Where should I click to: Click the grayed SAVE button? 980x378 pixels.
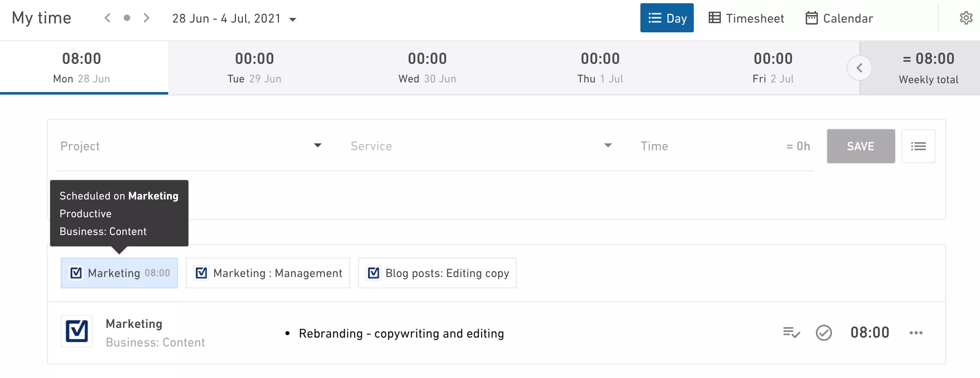861,146
